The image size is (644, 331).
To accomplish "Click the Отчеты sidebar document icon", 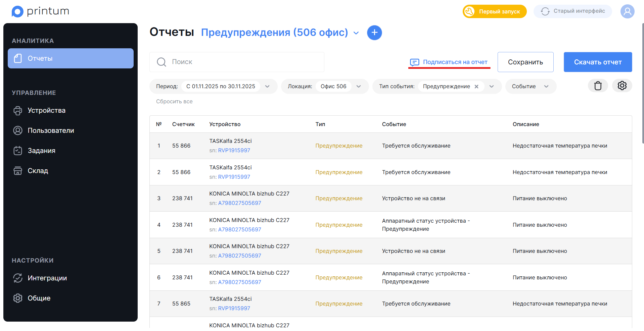I will (x=18, y=58).
